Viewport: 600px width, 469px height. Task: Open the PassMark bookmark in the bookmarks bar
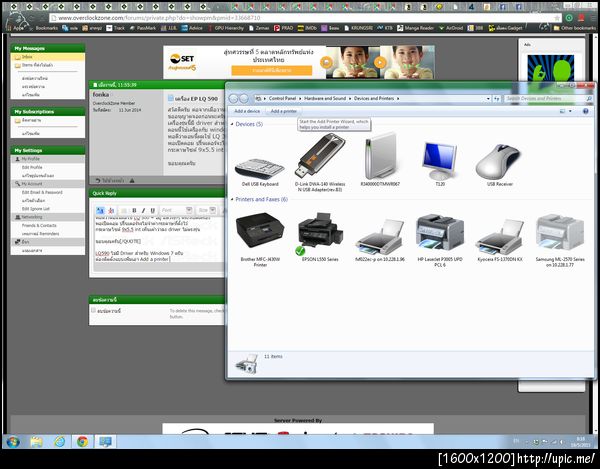point(143,28)
